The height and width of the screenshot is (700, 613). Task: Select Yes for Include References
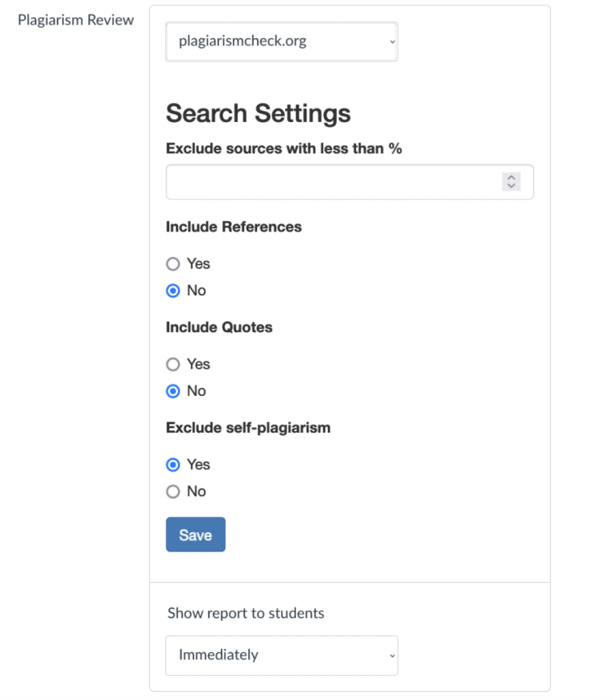pyautogui.click(x=172, y=263)
